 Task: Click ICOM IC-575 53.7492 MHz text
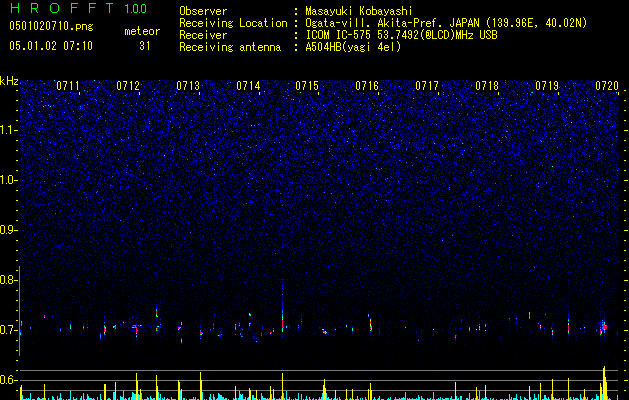click(x=401, y=35)
